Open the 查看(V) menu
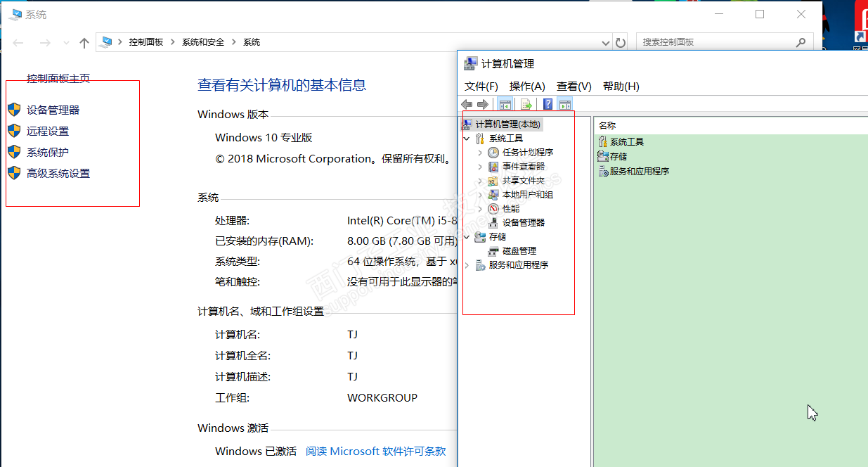The height and width of the screenshot is (467, 868). point(574,87)
